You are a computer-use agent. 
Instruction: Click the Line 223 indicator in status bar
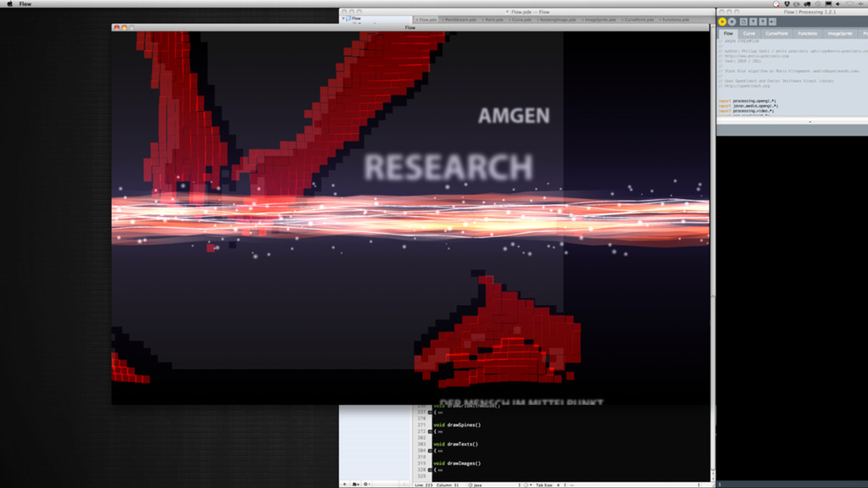pyautogui.click(x=424, y=485)
